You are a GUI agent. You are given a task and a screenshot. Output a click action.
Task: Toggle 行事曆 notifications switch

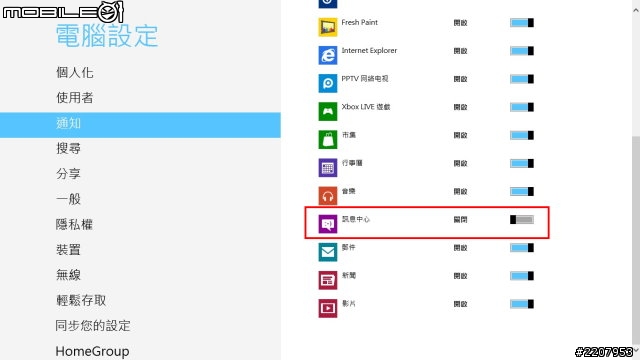coord(522,164)
